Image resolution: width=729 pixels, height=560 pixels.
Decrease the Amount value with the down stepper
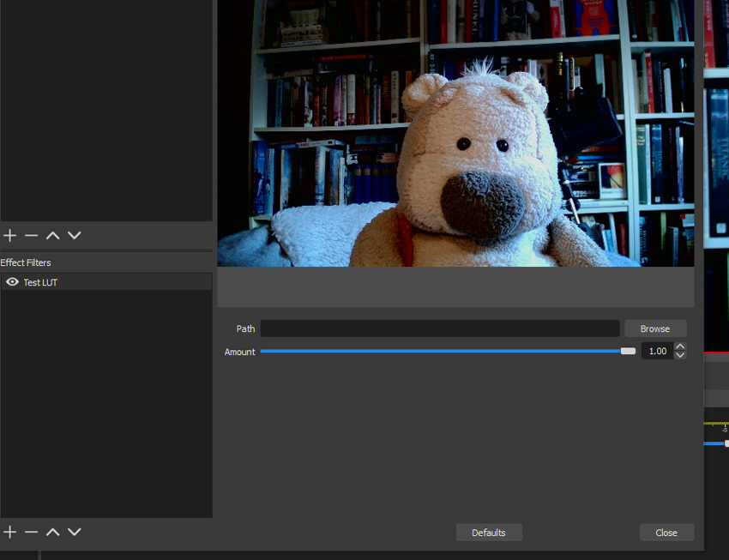[678, 355]
